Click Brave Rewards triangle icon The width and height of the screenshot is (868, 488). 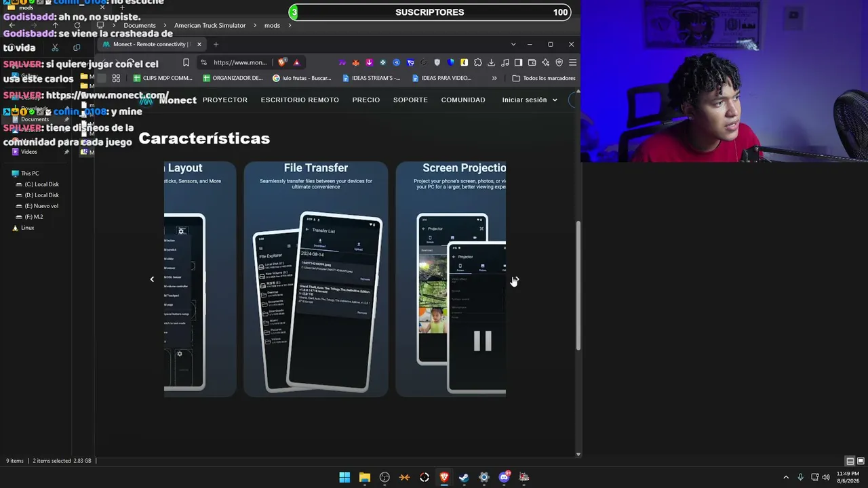296,62
